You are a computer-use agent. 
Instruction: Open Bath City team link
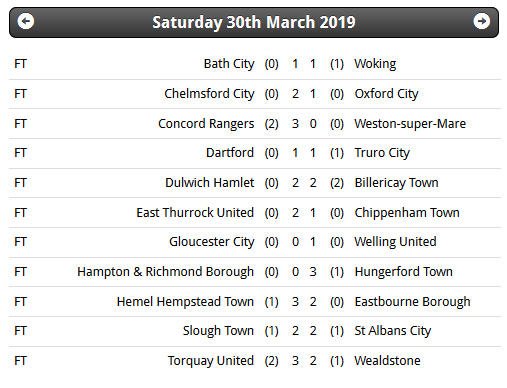point(229,64)
